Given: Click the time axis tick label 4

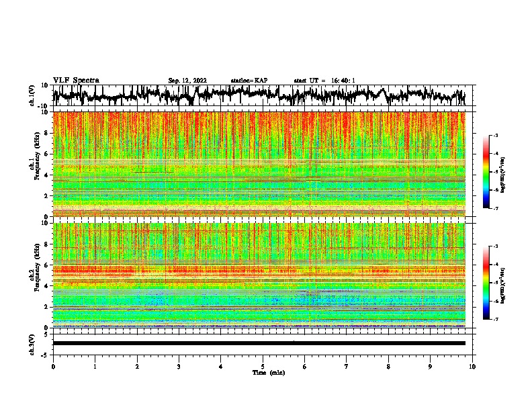Looking at the screenshot, I should (x=221, y=367).
